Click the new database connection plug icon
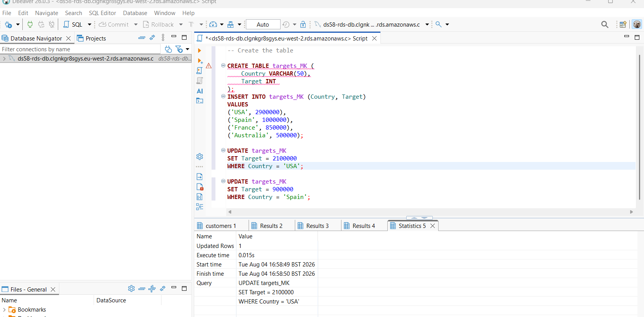 [x=8, y=25]
